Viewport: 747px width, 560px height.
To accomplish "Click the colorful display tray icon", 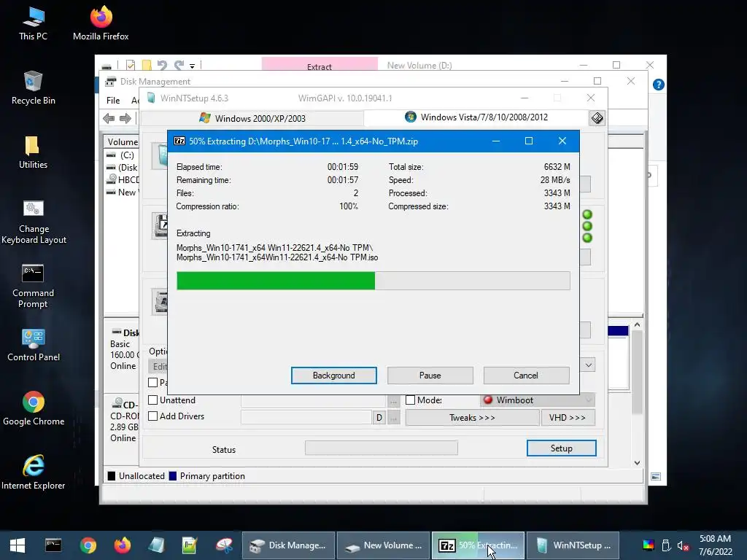I will coord(649,545).
